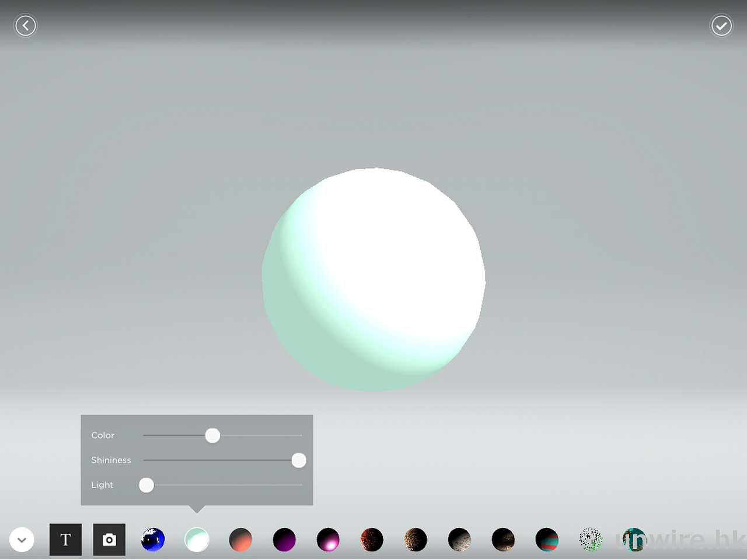The height and width of the screenshot is (560, 747).
Task: Choose the green noise pattern sphere
Action: [x=591, y=540]
